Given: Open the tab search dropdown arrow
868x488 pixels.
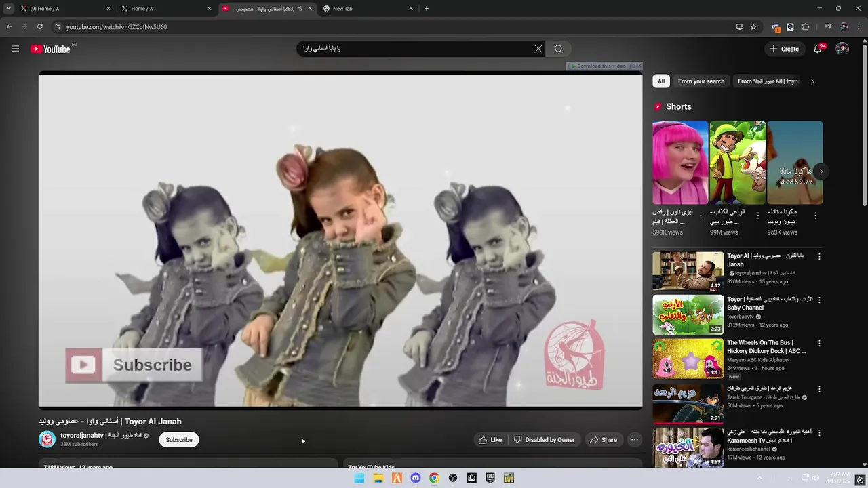Looking at the screenshot, I should tap(8, 9).
